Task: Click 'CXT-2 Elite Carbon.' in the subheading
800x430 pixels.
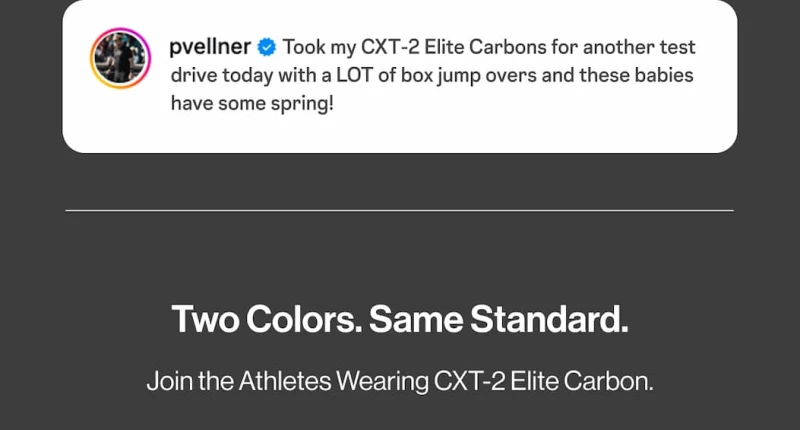Action: 543,382
